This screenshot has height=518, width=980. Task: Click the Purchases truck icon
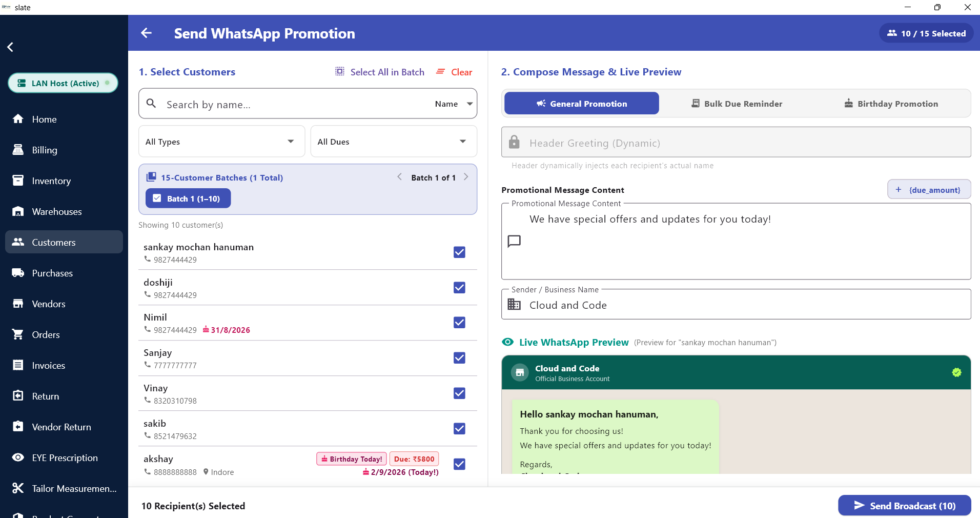click(18, 273)
